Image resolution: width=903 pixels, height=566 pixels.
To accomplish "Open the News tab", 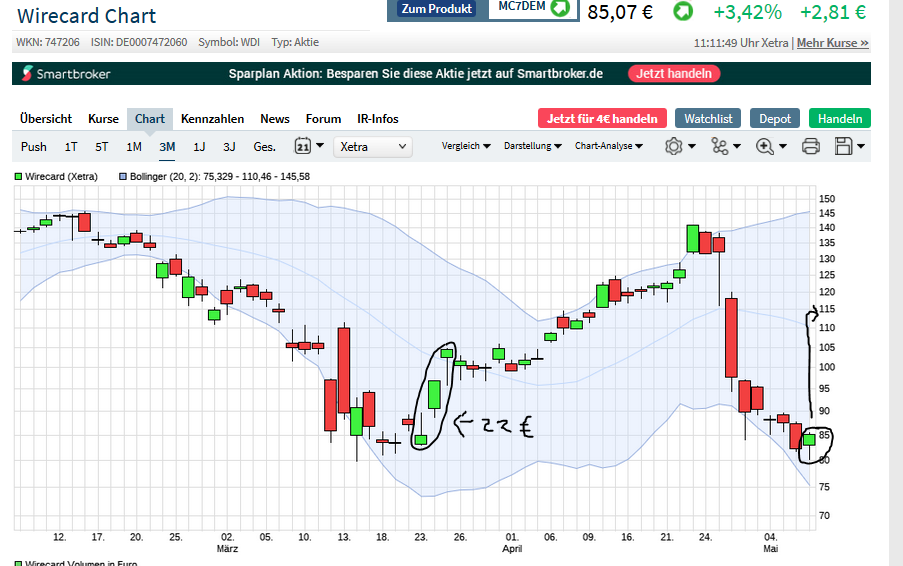I will click(275, 119).
